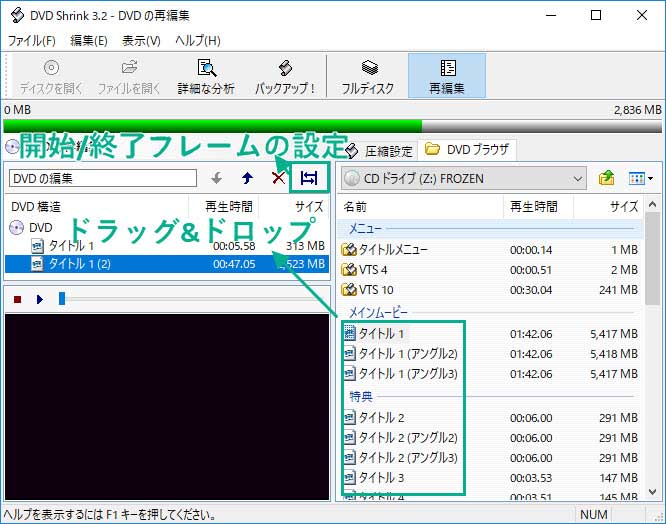666x524 pixels.
Task: Select タイトル 1 (2) in DVD structure
Action: pyautogui.click(x=82, y=264)
